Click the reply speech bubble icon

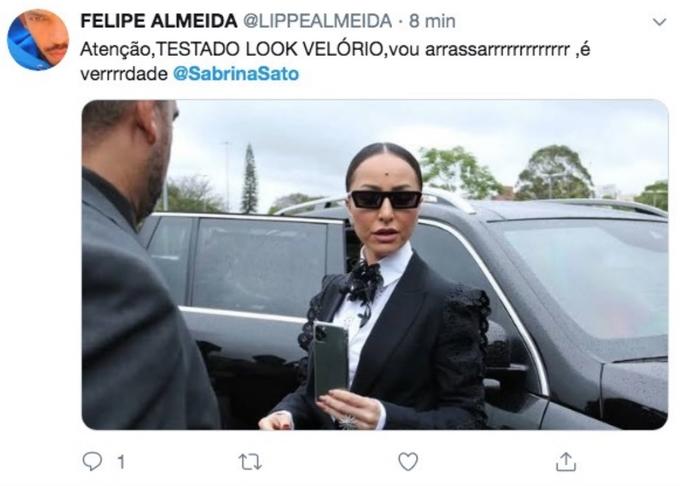[92, 461]
